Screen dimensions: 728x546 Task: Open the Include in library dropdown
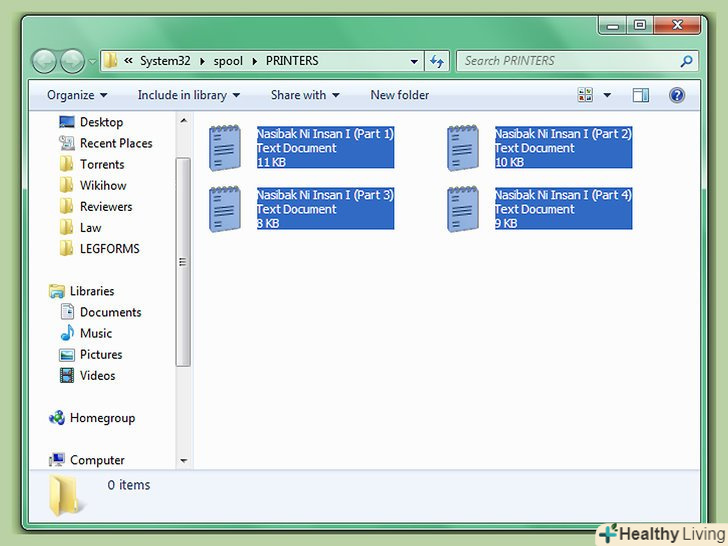189,95
